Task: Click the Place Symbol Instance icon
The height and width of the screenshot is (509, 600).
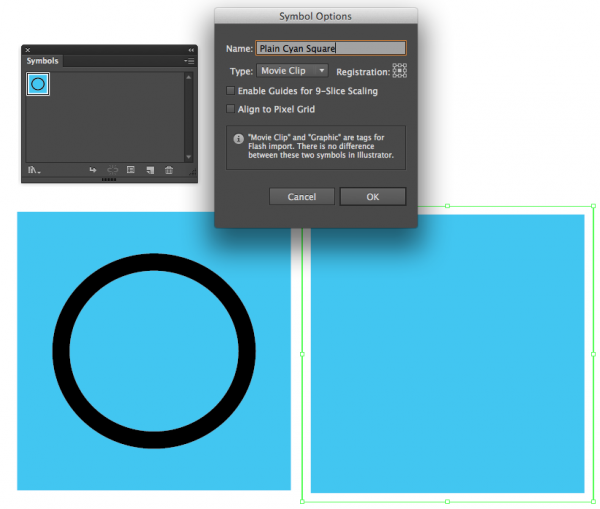Action: 92,170
